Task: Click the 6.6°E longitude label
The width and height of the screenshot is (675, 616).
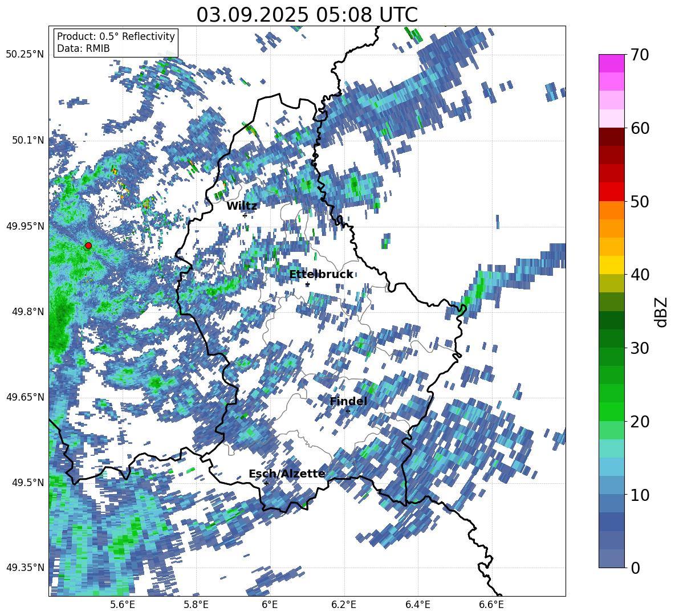Action: click(x=491, y=605)
